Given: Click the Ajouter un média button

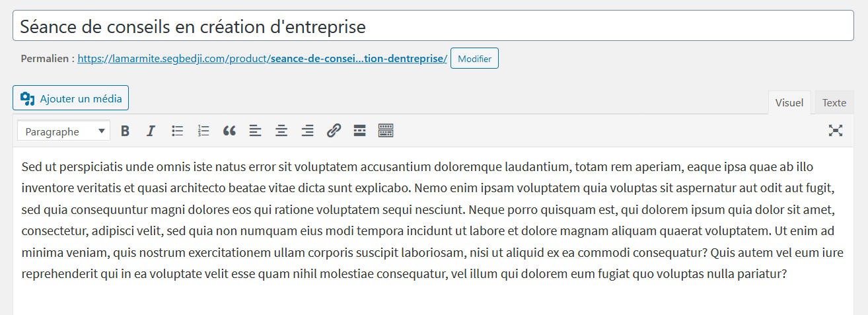Looking at the screenshot, I should point(71,98).
